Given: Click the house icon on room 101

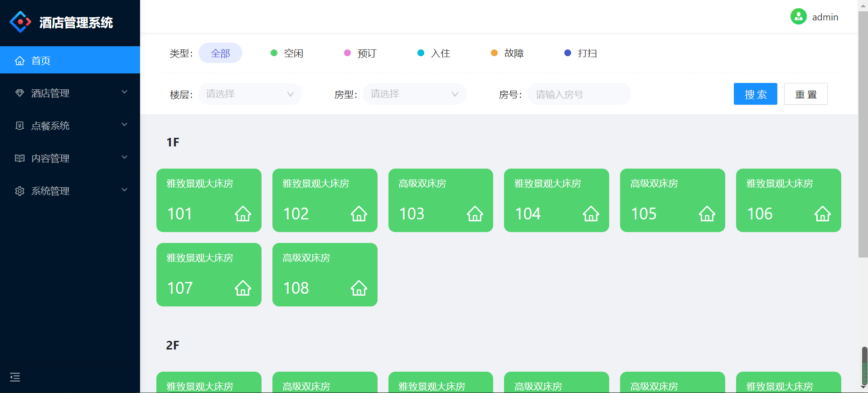Looking at the screenshot, I should pos(243,213).
